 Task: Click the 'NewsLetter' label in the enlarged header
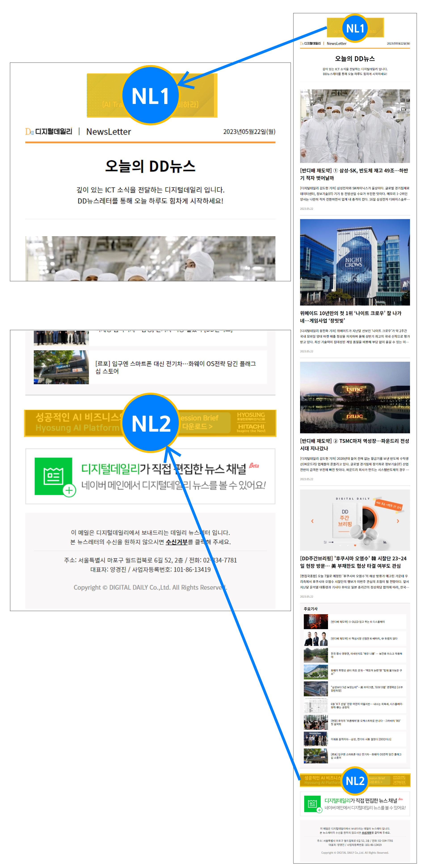click(x=108, y=132)
